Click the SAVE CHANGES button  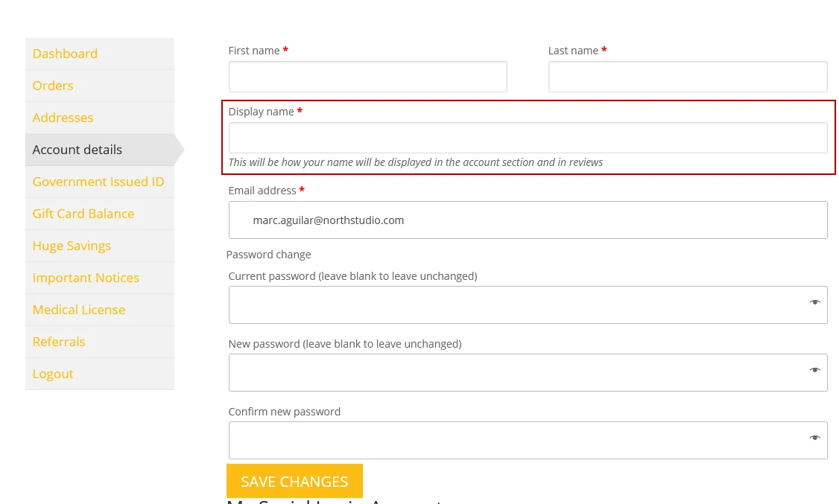click(x=294, y=481)
